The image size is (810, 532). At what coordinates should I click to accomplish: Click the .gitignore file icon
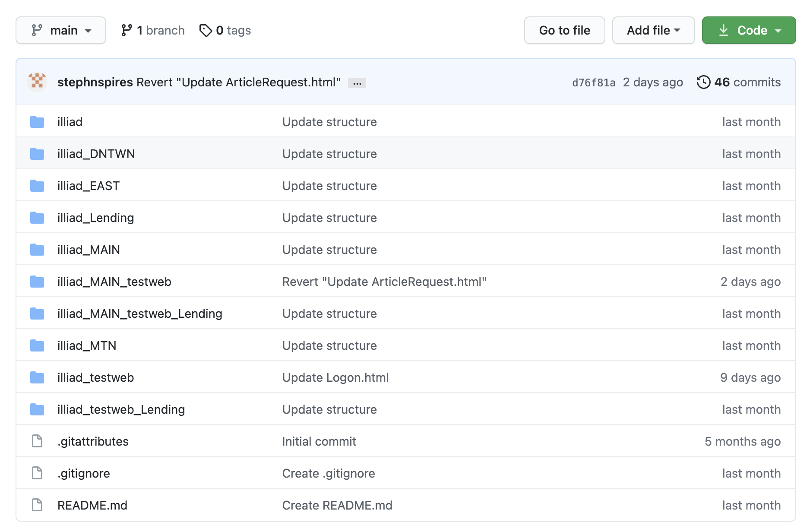tap(37, 473)
